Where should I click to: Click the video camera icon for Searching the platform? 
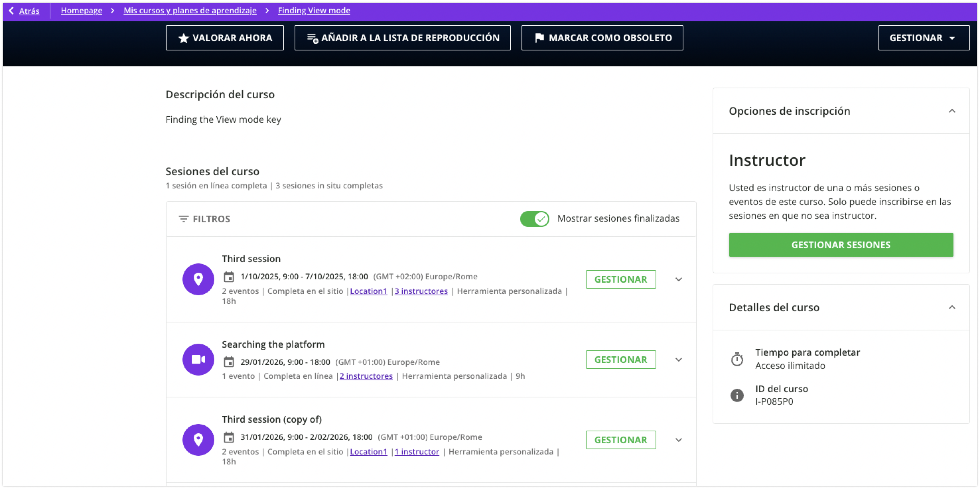pyautogui.click(x=198, y=359)
